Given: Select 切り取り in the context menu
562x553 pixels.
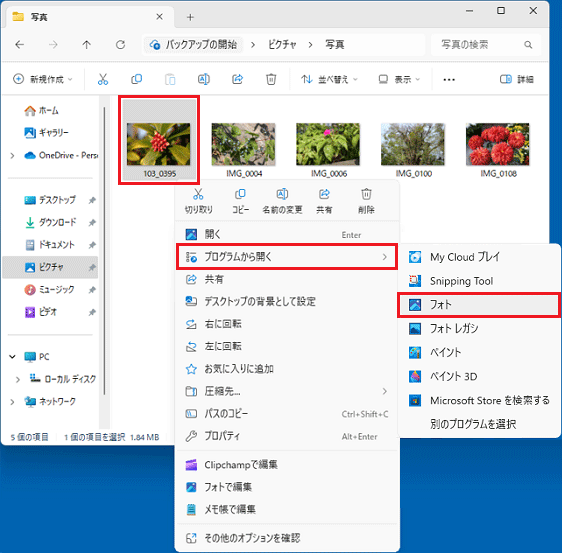Looking at the screenshot, I should tap(199, 201).
